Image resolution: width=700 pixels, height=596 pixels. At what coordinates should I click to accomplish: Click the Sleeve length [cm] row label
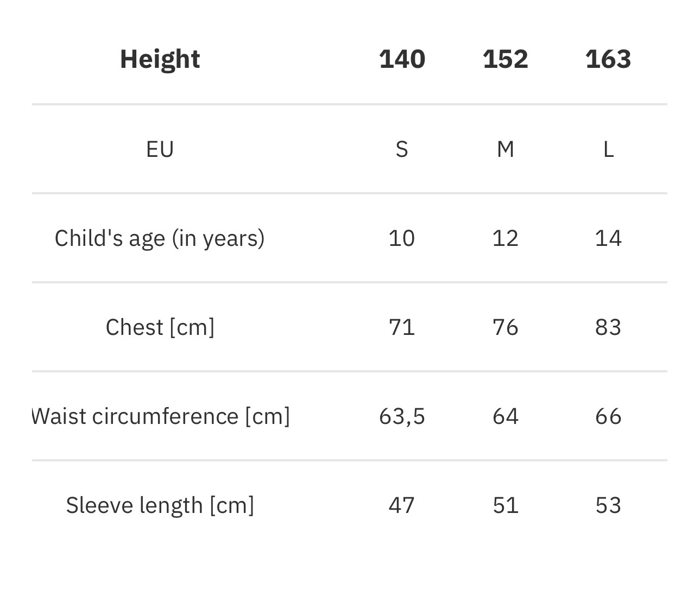pyautogui.click(x=160, y=505)
